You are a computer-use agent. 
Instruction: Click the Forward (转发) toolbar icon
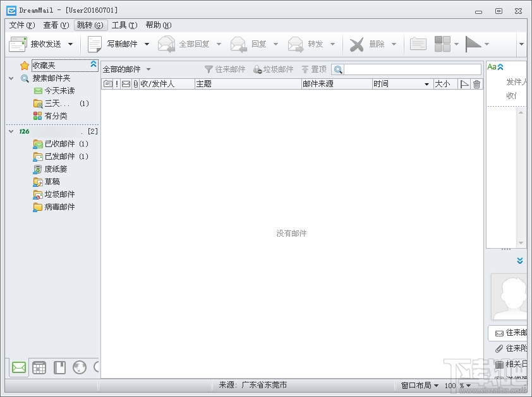point(296,44)
